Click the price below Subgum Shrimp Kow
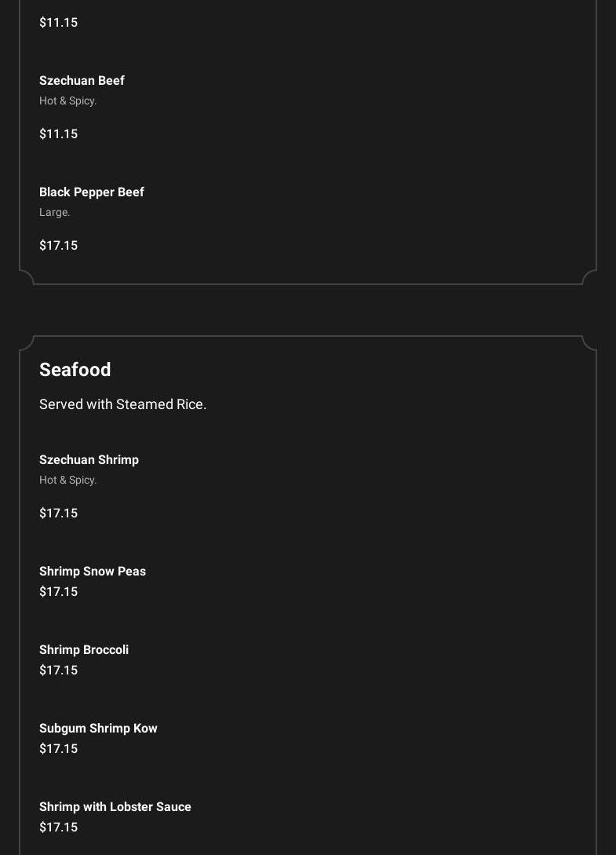 click(x=58, y=748)
